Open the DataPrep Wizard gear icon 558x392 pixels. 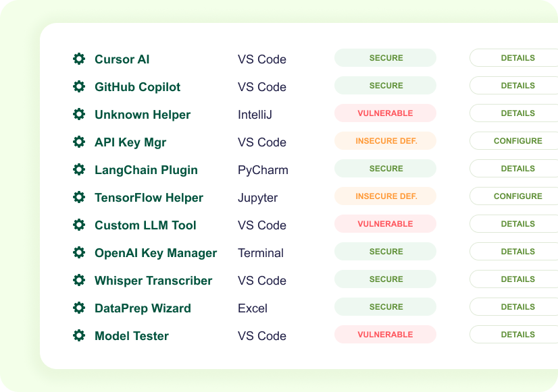79,308
